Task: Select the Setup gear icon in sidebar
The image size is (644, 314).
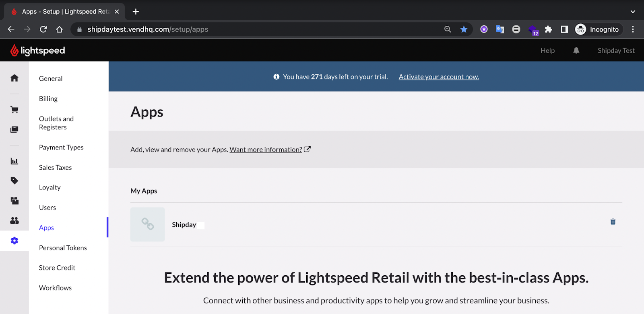Action: click(x=14, y=241)
